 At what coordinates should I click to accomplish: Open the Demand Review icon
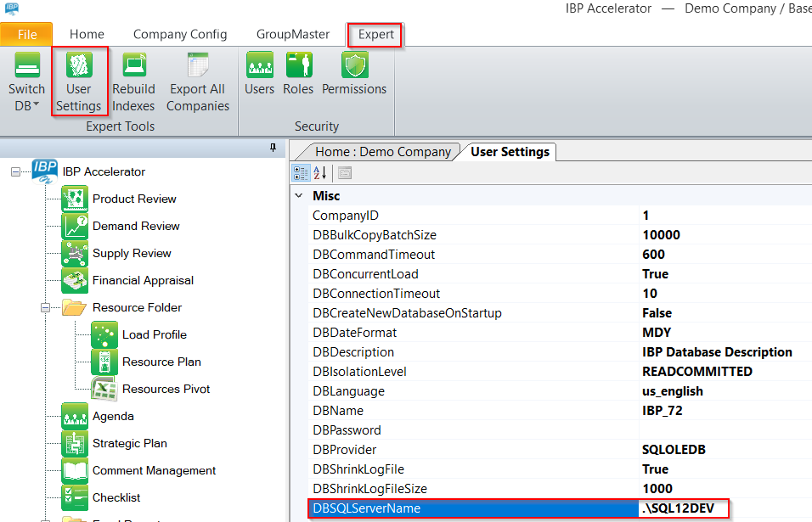click(x=75, y=226)
